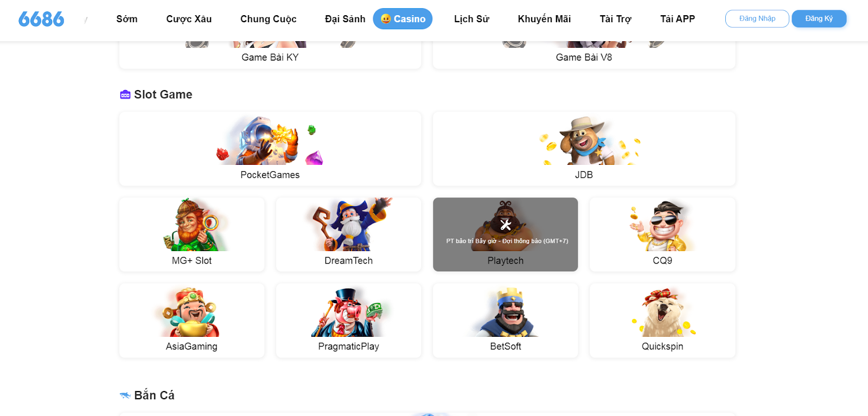Open the PocketGames astronaut slot tile
The image size is (868, 416).
270,149
